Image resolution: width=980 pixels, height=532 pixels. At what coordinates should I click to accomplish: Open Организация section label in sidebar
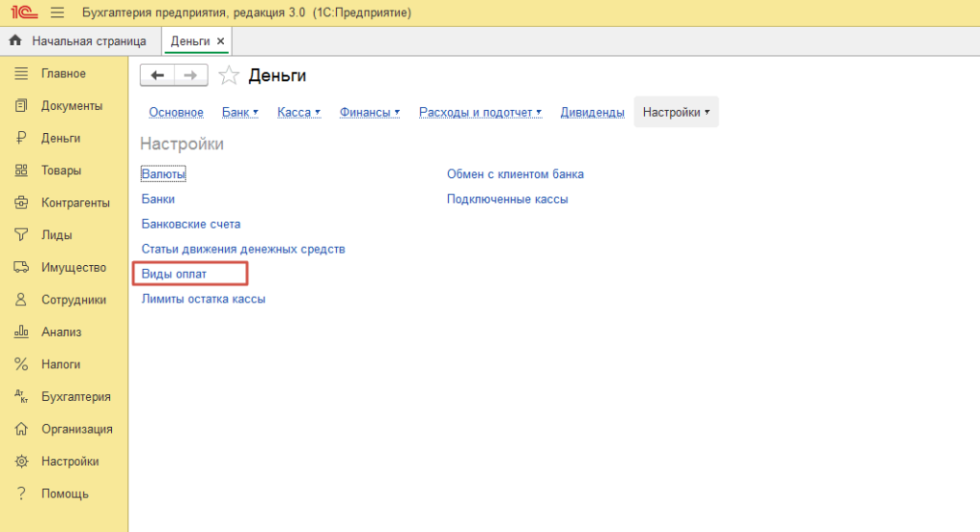pyautogui.click(x=77, y=429)
